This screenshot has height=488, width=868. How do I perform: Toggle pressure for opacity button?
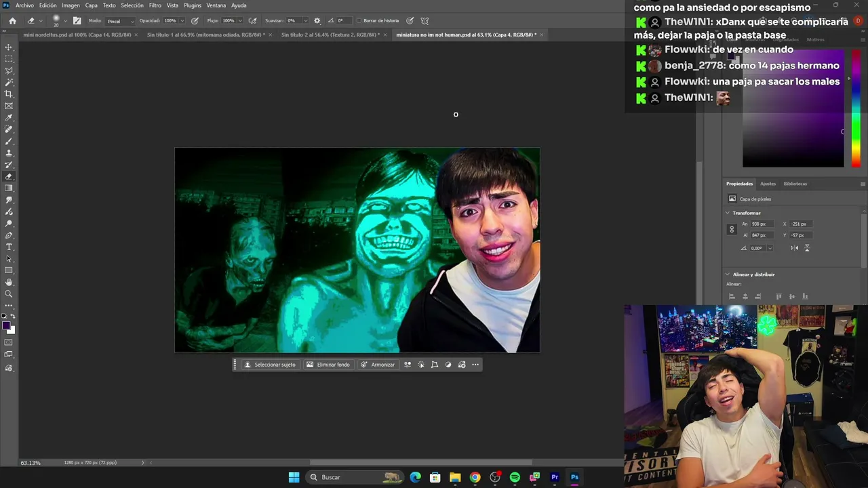(195, 20)
